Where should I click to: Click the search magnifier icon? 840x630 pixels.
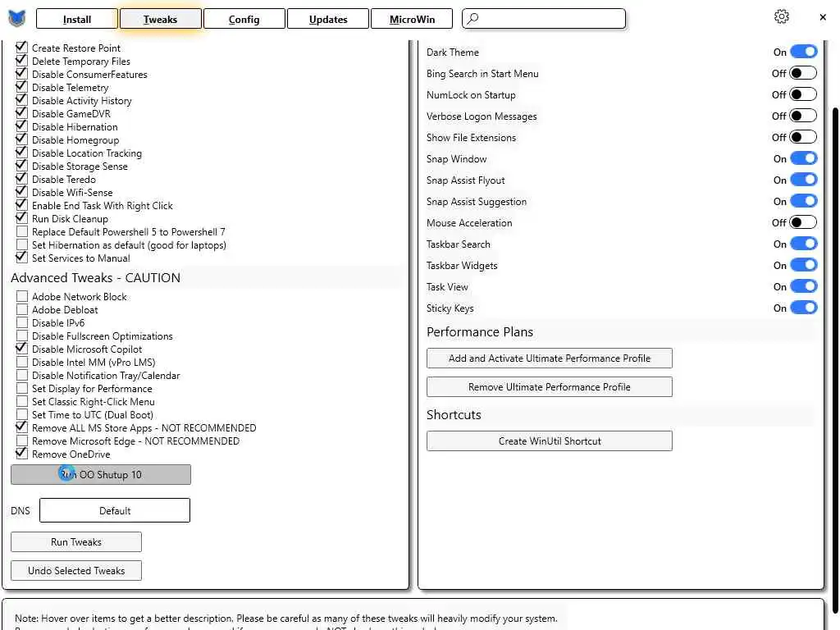472,18
